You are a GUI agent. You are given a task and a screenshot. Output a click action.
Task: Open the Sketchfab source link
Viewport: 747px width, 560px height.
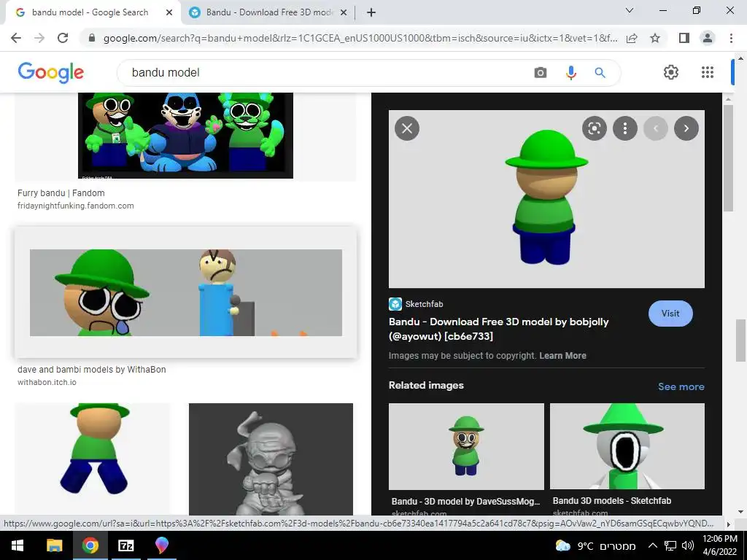click(x=416, y=304)
